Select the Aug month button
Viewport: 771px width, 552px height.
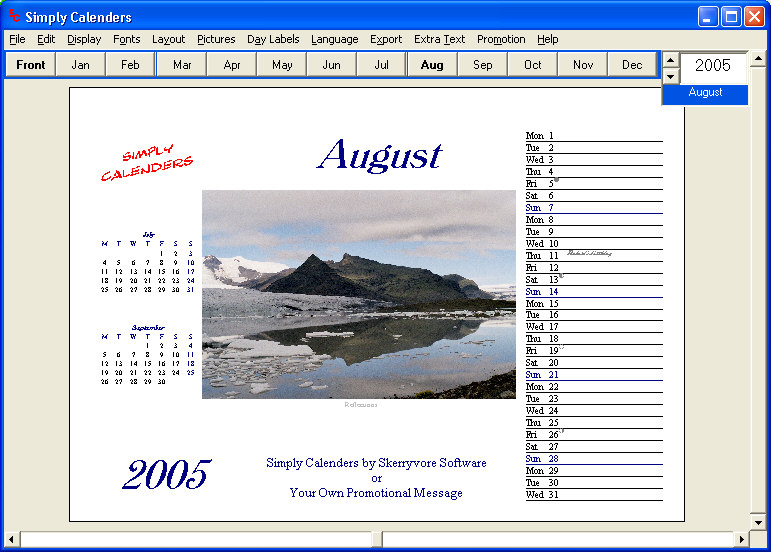(x=432, y=65)
